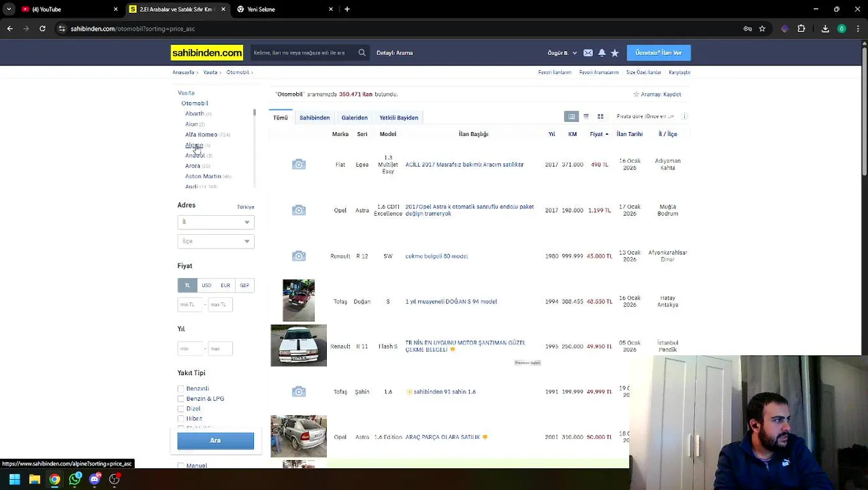Select GBP currency toggle
Viewport: 868px width, 490px height.
coord(244,285)
